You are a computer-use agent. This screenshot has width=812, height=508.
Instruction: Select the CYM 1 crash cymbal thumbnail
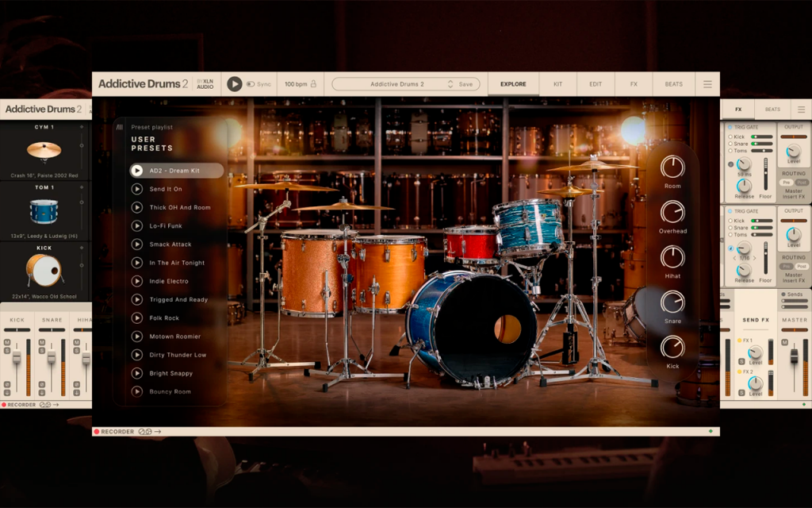click(x=44, y=150)
